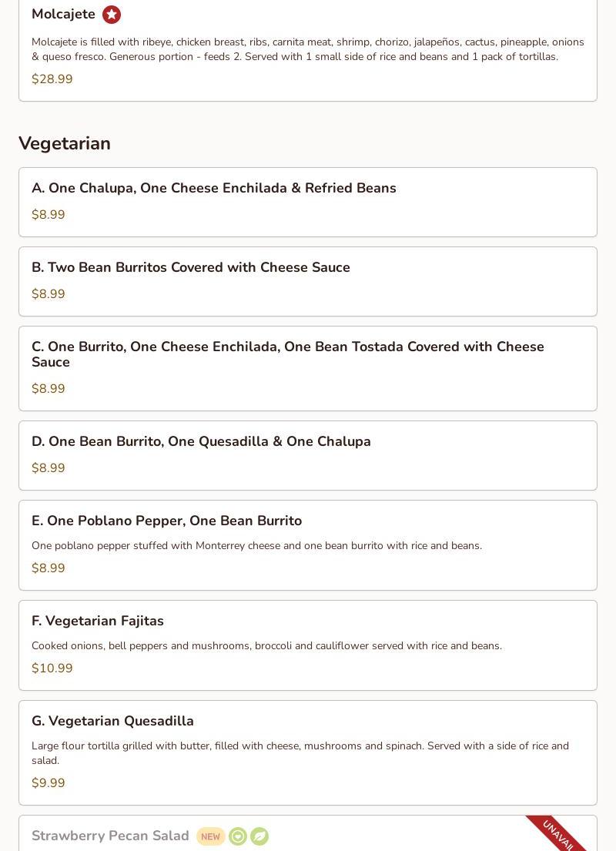616x851 pixels.
Task: Choose F. Vegetarian Fajitas
Action: click(98, 621)
